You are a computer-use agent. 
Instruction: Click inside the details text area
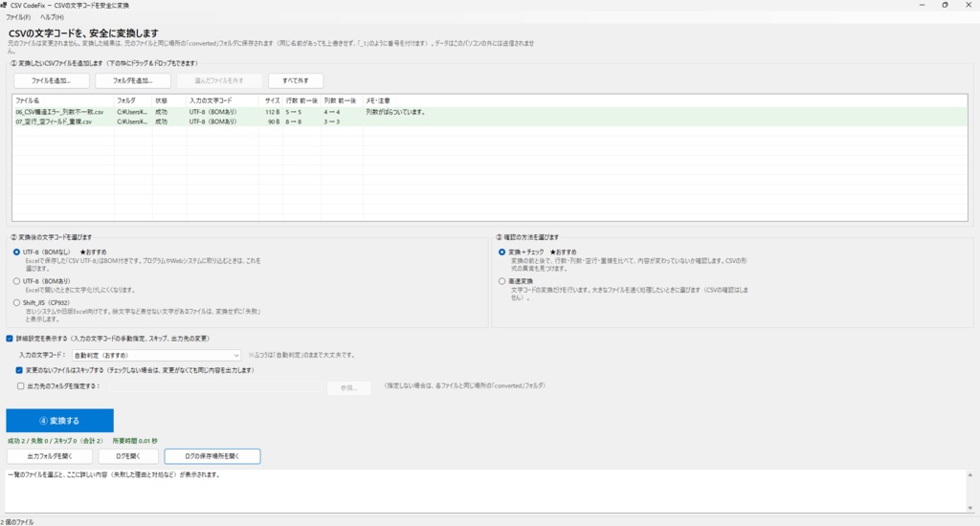click(x=485, y=491)
